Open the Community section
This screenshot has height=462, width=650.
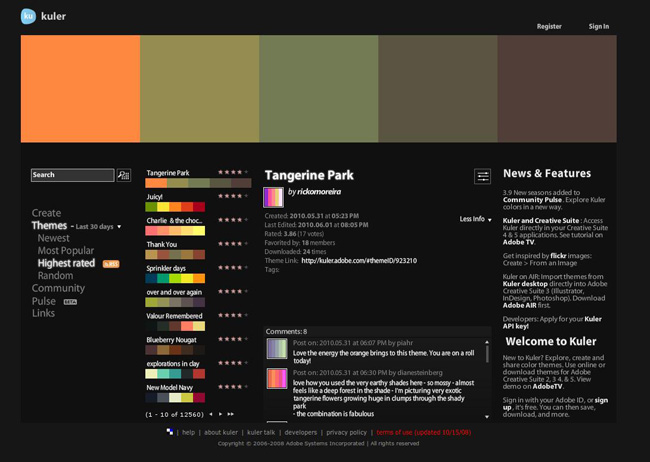(x=58, y=288)
